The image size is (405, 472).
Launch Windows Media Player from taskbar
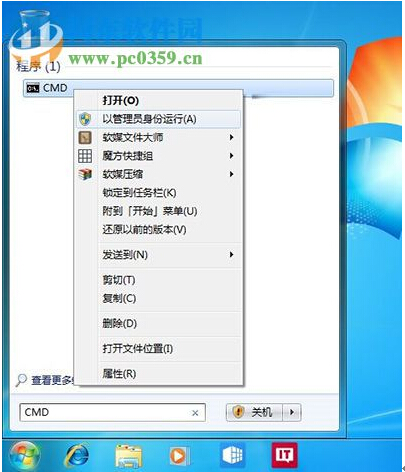coord(180,455)
